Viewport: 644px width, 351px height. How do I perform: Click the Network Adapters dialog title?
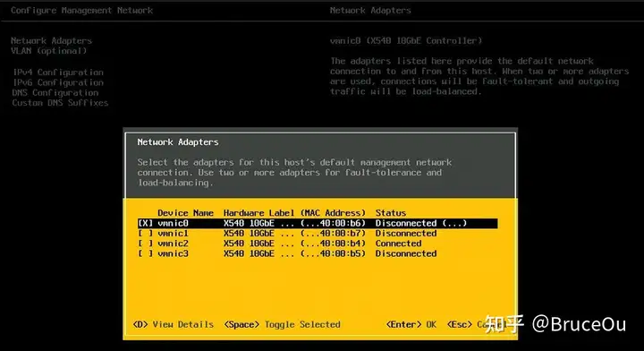pos(178,142)
